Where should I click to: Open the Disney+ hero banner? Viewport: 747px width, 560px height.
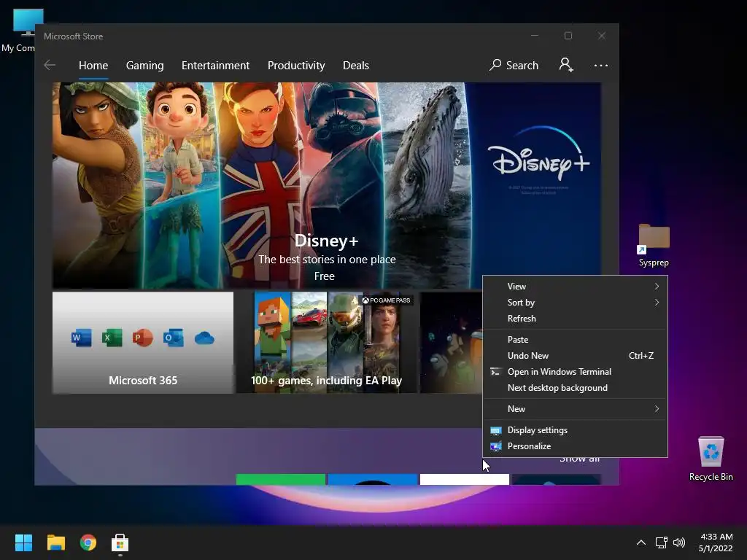[326, 185]
